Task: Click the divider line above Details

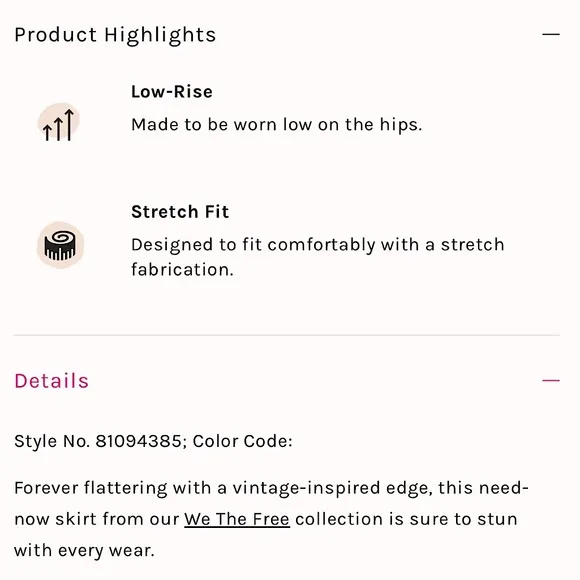Action: (x=287, y=335)
